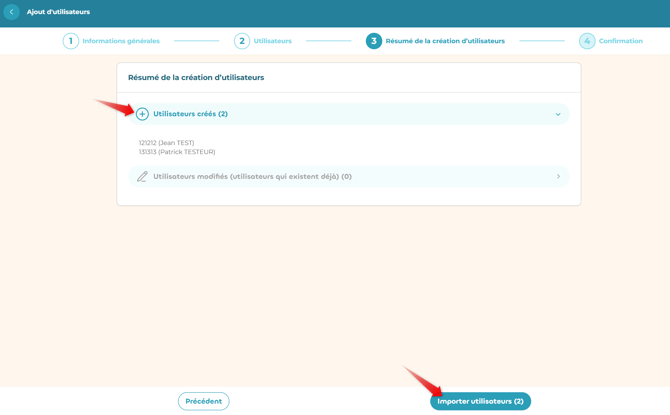Select the step 3 circle icon
The image size is (670, 415).
(374, 41)
